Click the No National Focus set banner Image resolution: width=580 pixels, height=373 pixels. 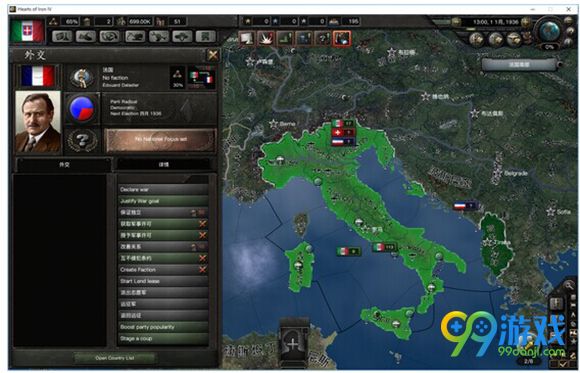click(161, 140)
